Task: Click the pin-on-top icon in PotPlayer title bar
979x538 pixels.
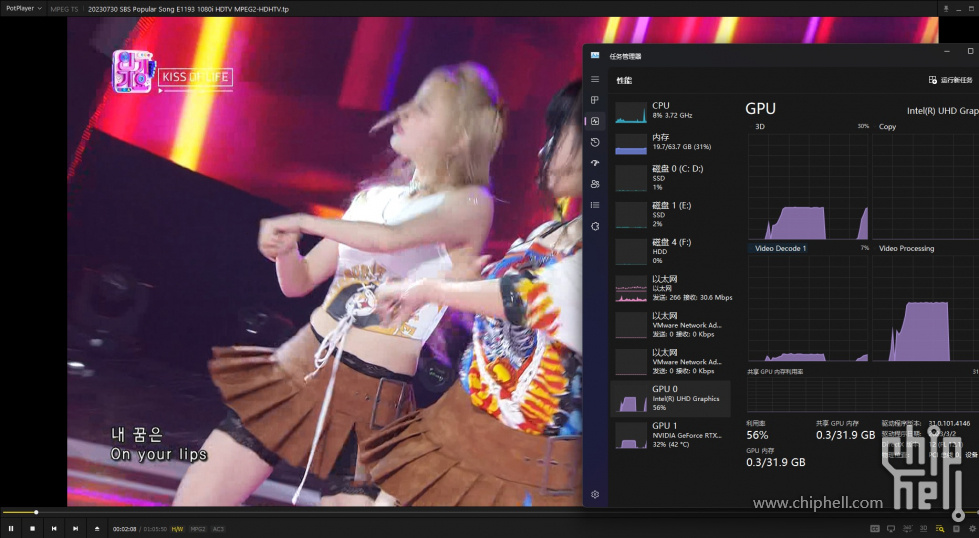Action: click(946, 9)
